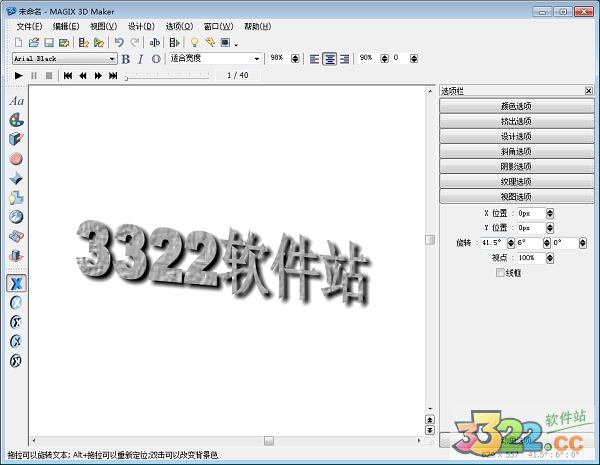Select the blue star bevel tool
The height and width of the screenshot is (465, 600).
tap(16, 178)
